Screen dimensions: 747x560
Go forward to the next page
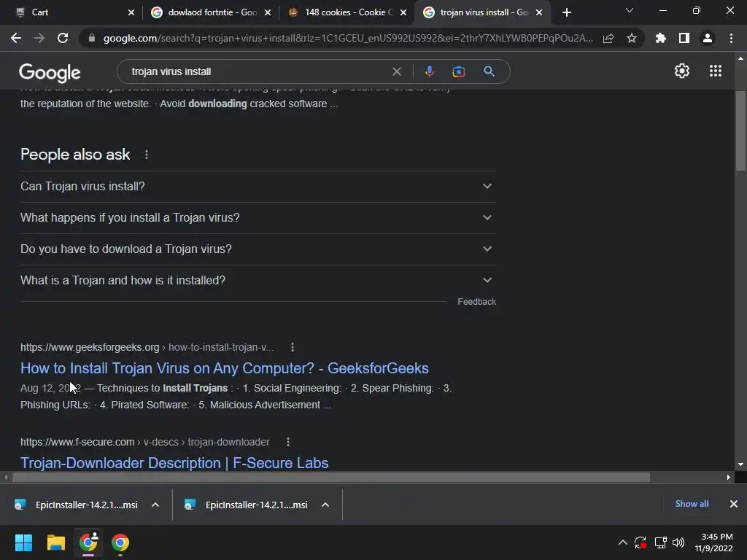click(x=39, y=38)
